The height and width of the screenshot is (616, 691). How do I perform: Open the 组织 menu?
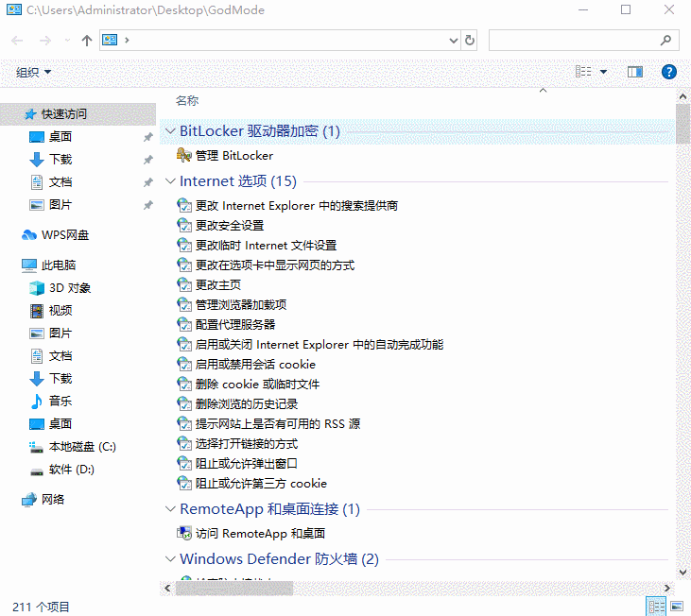coord(33,72)
